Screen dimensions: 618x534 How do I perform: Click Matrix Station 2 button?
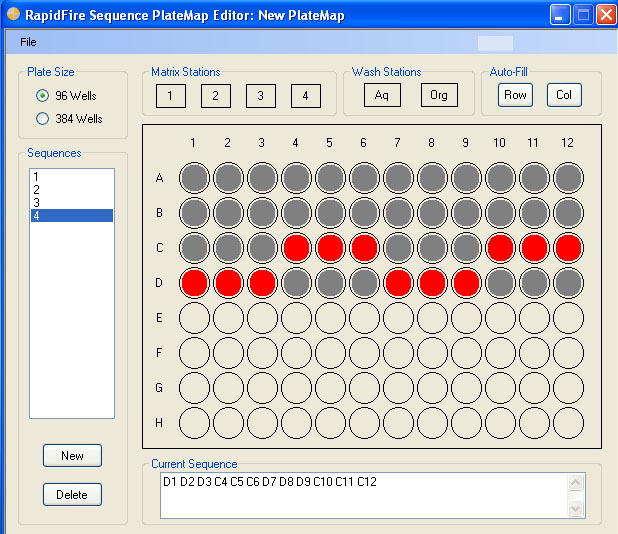click(216, 96)
